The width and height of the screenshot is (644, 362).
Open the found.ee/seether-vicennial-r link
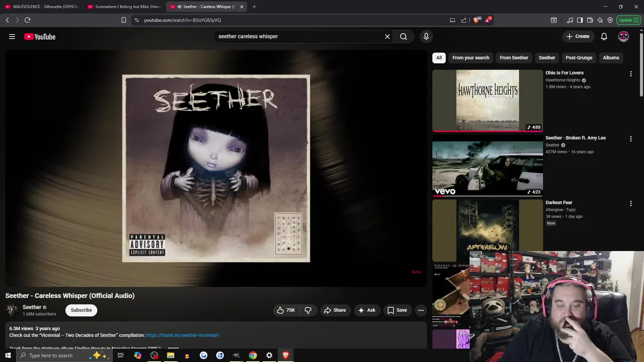point(183,335)
